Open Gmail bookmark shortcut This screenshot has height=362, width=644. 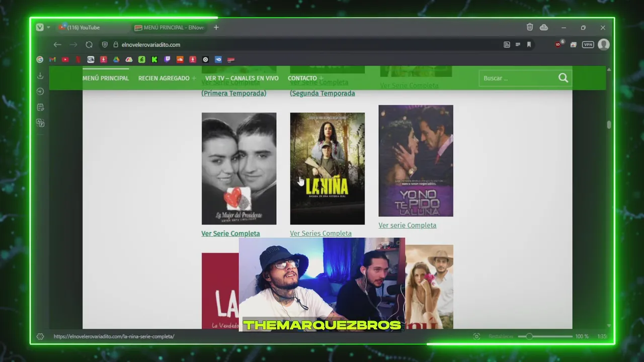[x=52, y=59]
